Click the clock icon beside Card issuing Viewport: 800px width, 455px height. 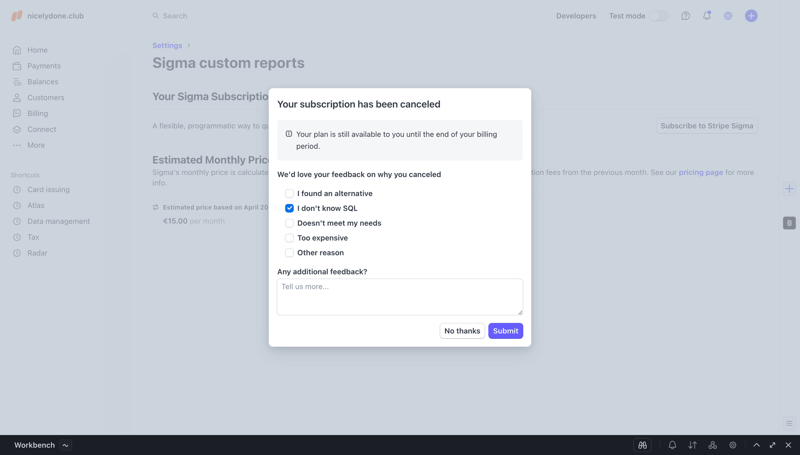[x=17, y=189]
